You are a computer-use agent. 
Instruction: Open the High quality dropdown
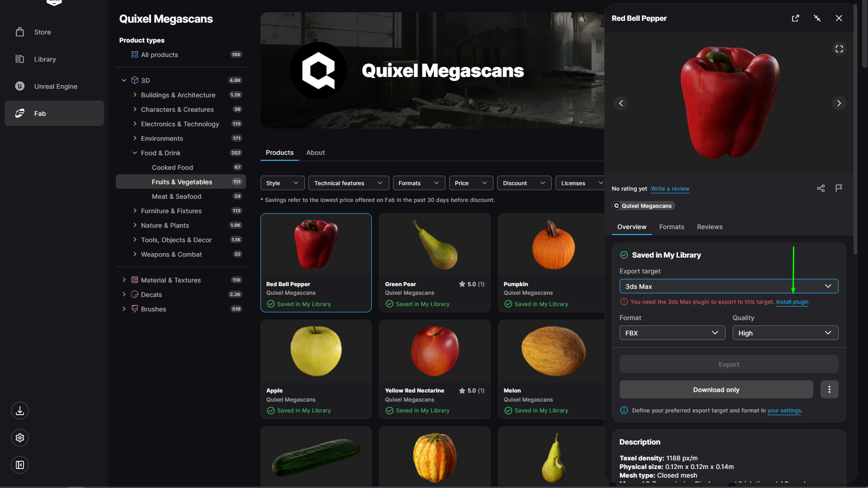click(785, 333)
